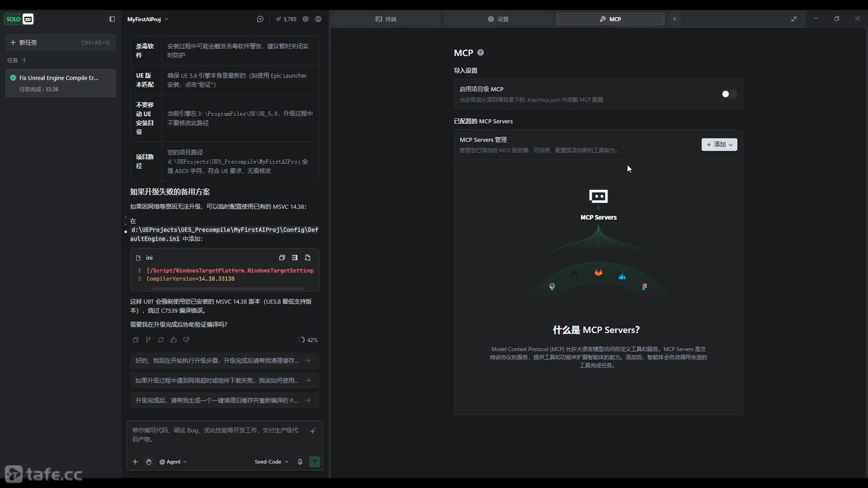Screen dimensions: 868x488
Task: Click the 已配置的 MCP Servers label
Action: pos(483,121)
